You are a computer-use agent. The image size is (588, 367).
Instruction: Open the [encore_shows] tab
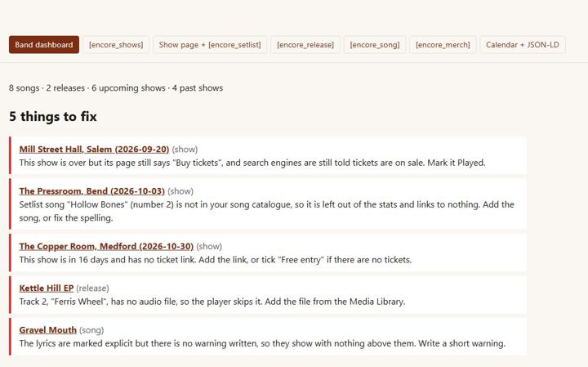coord(116,45)
